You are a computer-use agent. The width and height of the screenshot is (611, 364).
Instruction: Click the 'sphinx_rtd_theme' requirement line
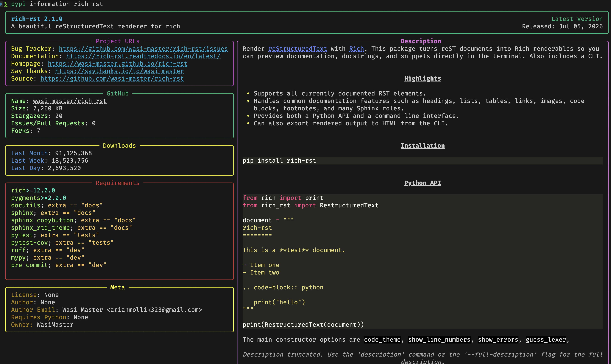pos(72,228)
